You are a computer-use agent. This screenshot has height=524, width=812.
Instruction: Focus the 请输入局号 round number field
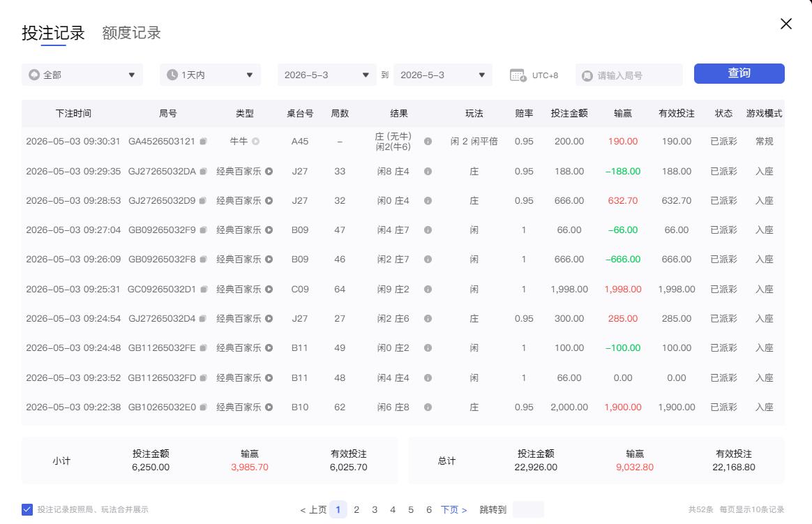click(629, 75)
